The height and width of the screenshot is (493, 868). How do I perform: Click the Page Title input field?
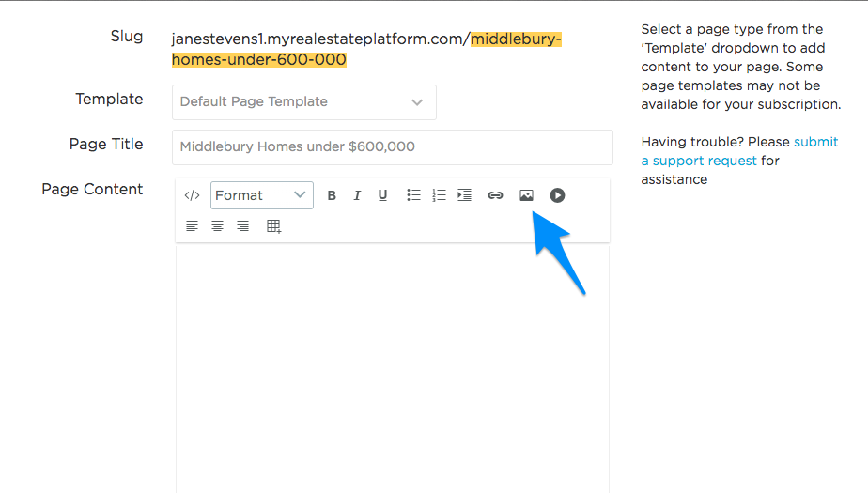[x=393, y=147]
